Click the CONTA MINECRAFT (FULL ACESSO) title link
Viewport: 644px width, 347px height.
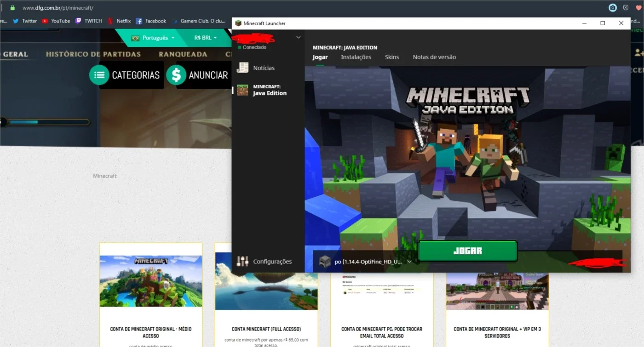266,329
